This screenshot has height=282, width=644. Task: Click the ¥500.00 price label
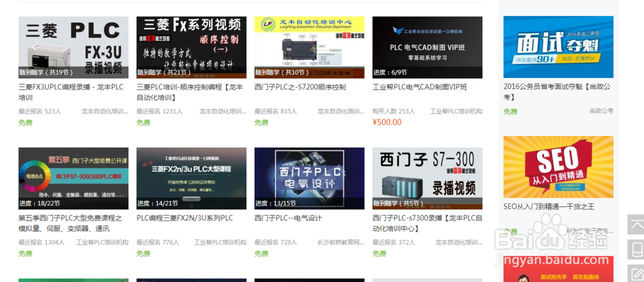pos(387,122)
